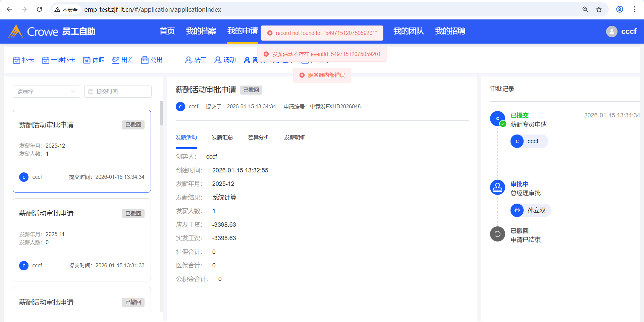Screen dimensions: 644x322
Task: Expand the 请选择 status dropdown
Action: (46, 92)
